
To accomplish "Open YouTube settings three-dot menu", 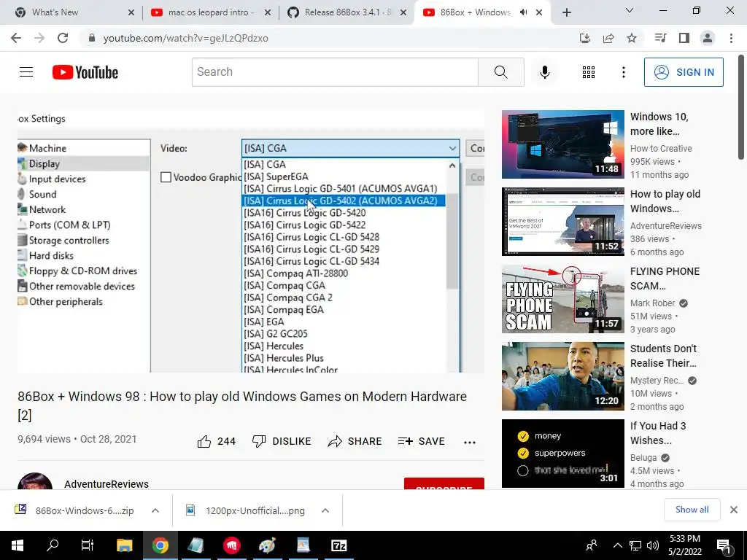I will (x=623, y=72).
